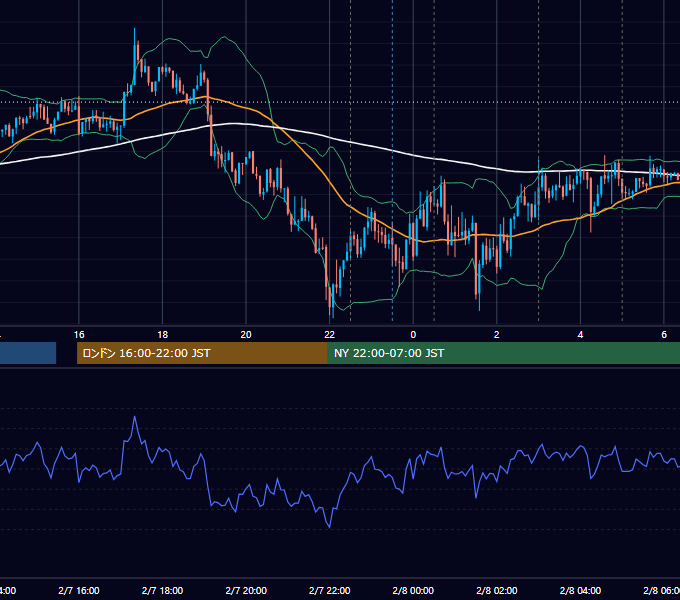Click the unlabeled blue session bar
This screenshot has height=600, width=680.
coord(28,353)
